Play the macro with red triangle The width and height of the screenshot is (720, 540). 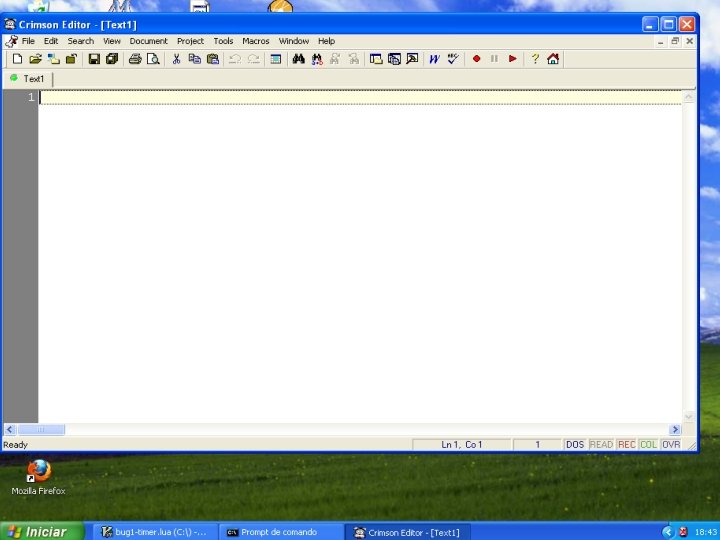pos(512,59)
